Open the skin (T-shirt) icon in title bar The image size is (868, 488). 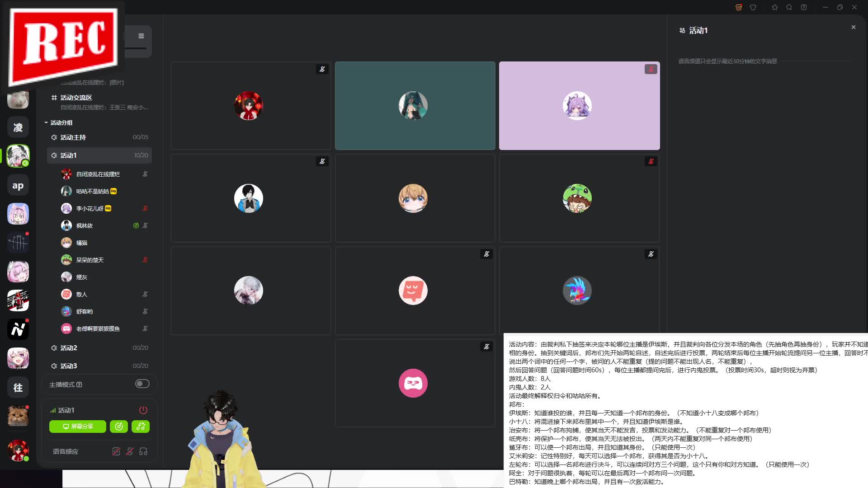(753, 7)
